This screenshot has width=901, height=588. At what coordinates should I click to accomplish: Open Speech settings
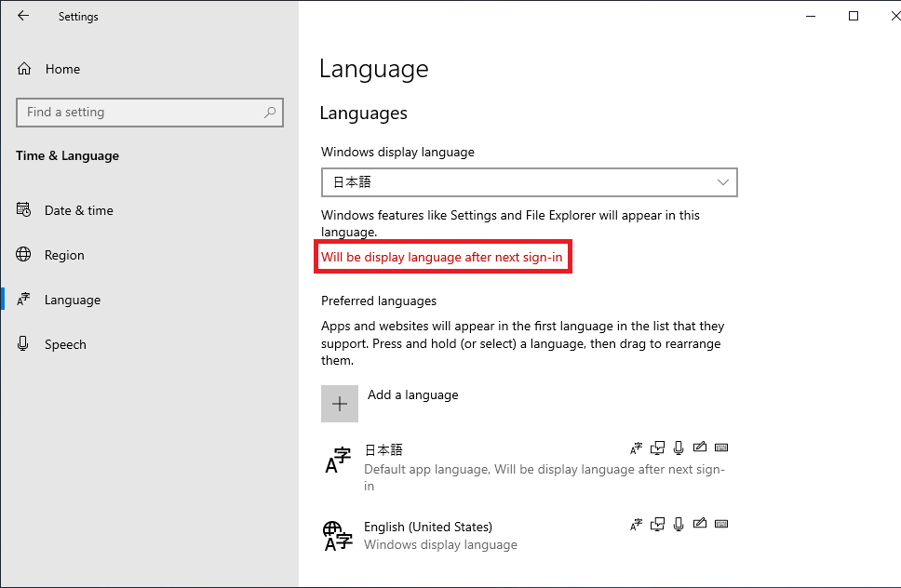point(65,344)
